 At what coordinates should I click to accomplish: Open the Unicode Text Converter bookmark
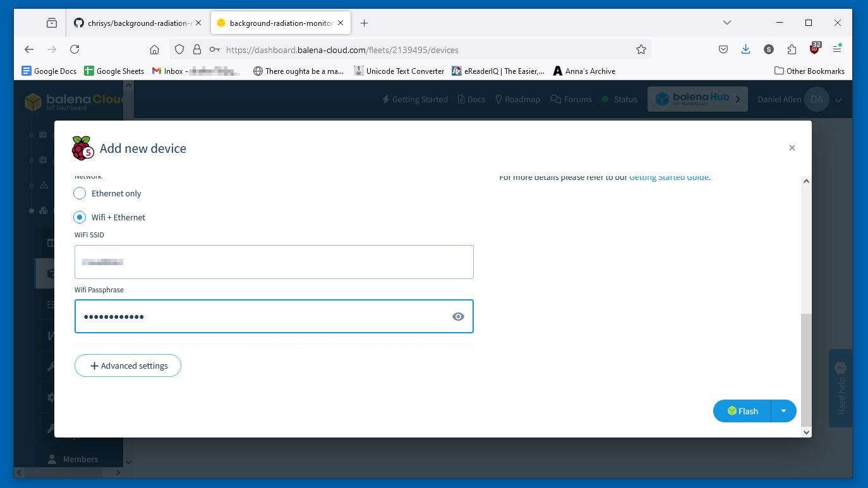click(399, 71)
